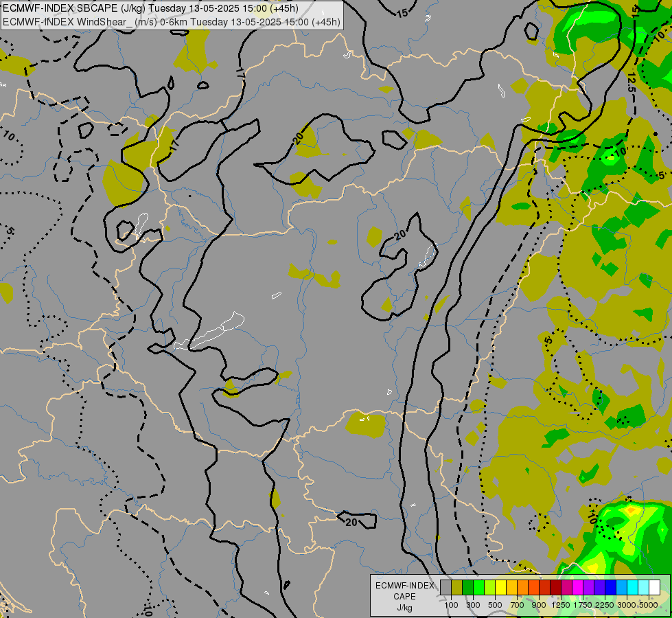This screenshot has height=618, width=672.
Task: Click the legend value 300
Action: (x=473, y=605)
